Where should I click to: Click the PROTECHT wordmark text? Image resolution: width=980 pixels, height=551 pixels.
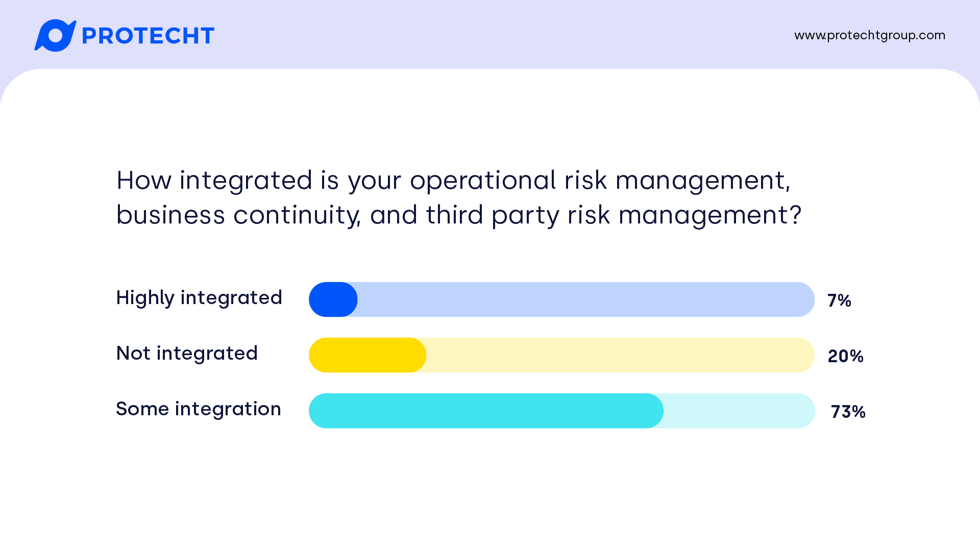pos(148,36)
